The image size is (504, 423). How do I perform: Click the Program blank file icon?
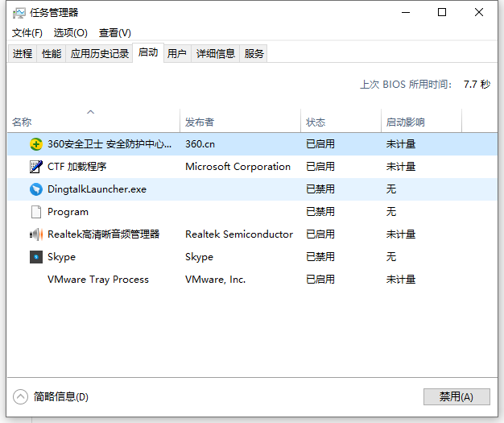[x=36, y=212]
